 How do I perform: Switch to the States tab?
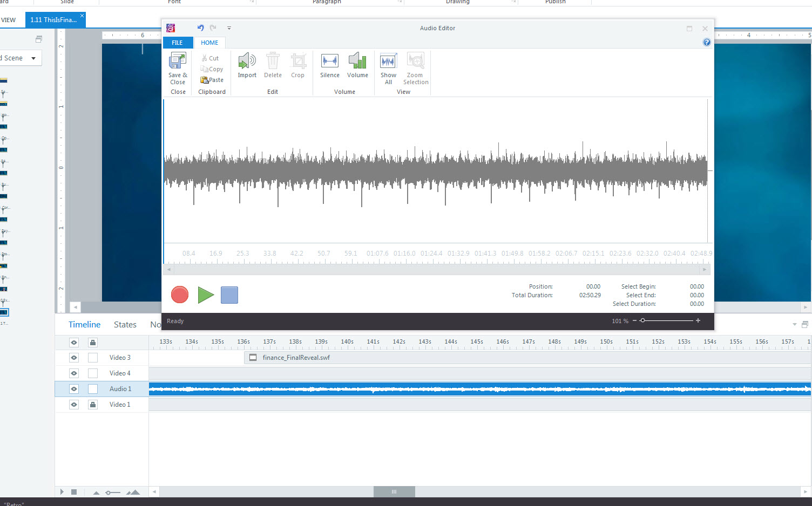tap(125, 325)
